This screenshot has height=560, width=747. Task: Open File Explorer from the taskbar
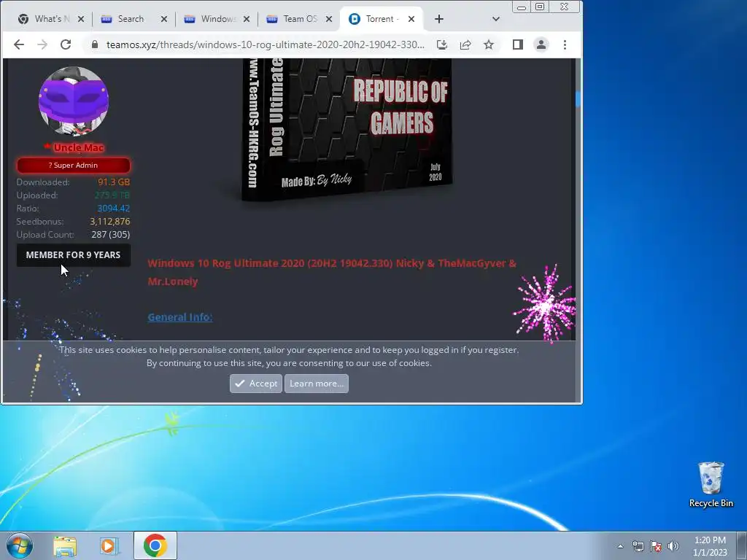coord(65,545)
